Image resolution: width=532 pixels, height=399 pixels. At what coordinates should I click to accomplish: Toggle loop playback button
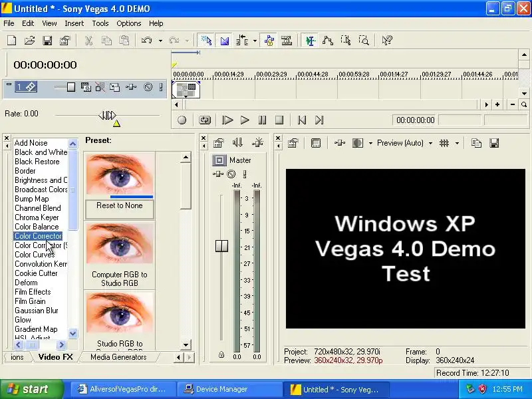pyautogui.click(x=205, y=120)
